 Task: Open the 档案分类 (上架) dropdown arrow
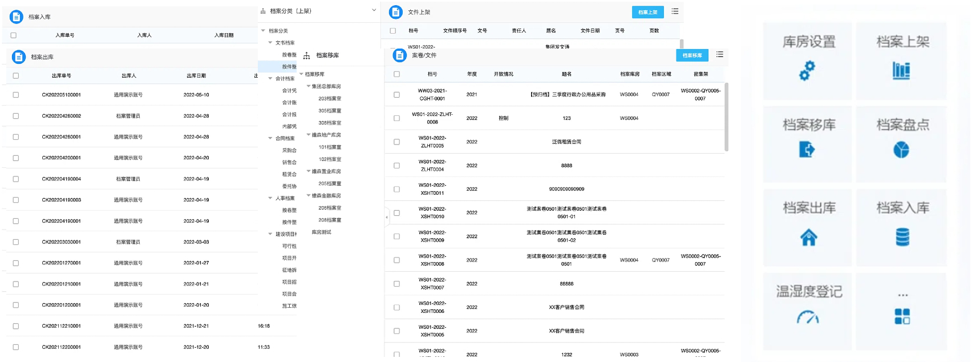(x=374, y=10)
